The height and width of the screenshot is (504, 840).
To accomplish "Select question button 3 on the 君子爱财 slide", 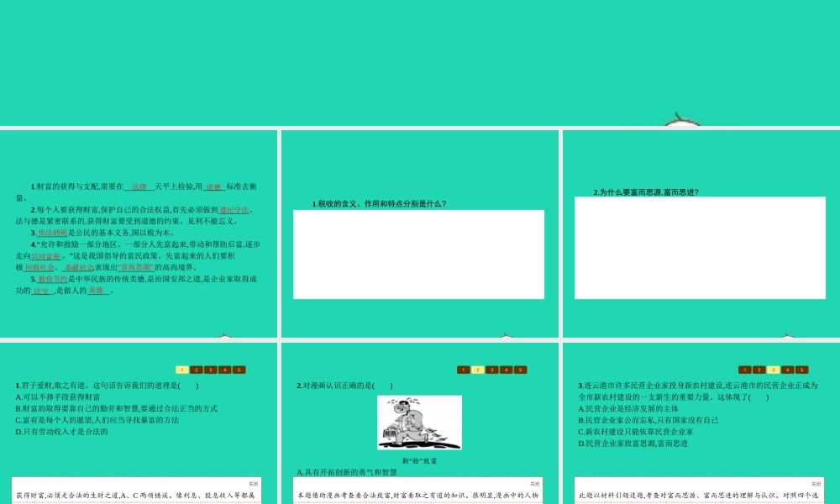I will (211, 370).
